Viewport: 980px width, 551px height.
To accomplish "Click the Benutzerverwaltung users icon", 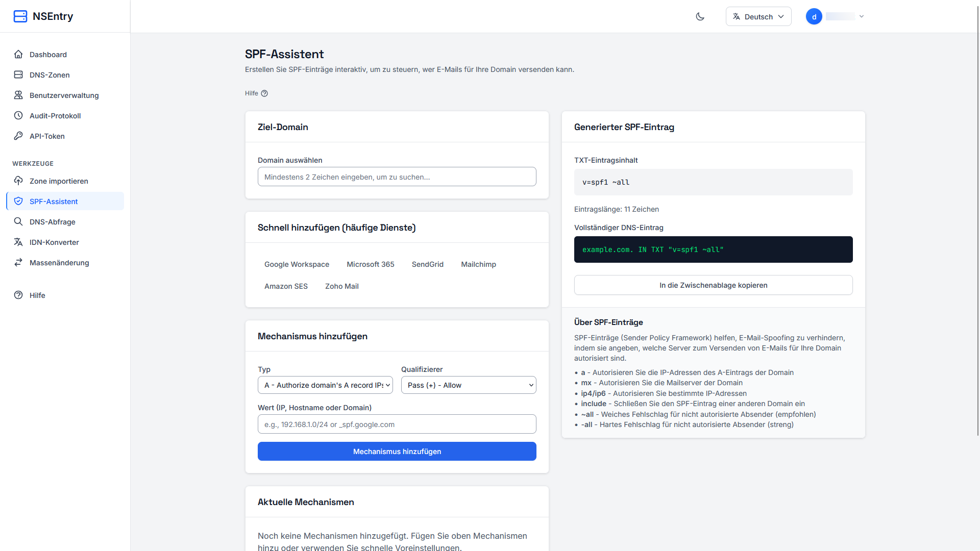I will 18,95.
